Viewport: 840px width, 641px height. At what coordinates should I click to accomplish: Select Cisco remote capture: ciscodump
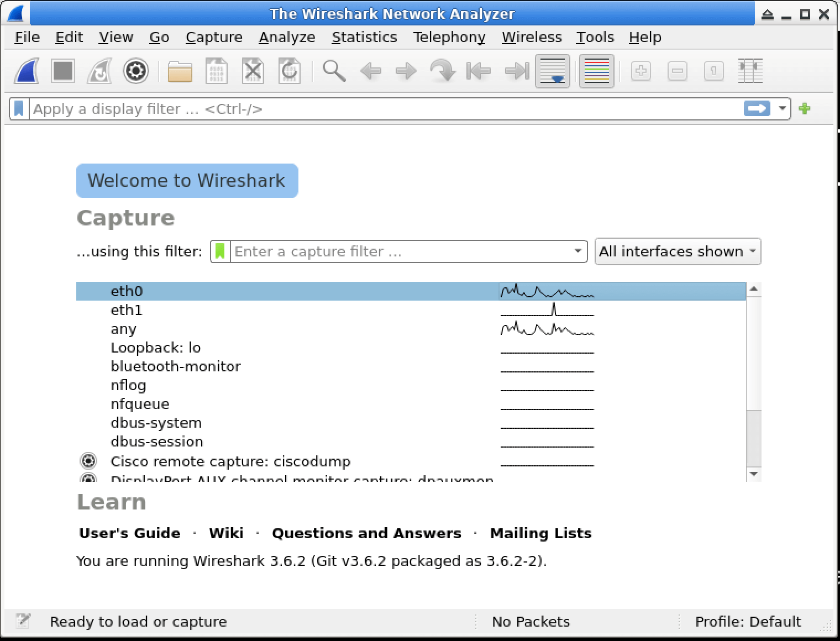(411, 461)
